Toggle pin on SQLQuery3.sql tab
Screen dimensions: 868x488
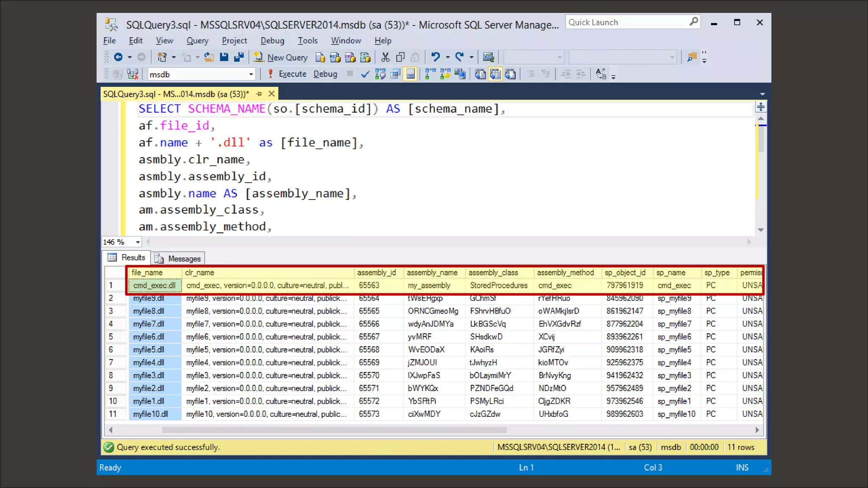[x=259, y=94]
